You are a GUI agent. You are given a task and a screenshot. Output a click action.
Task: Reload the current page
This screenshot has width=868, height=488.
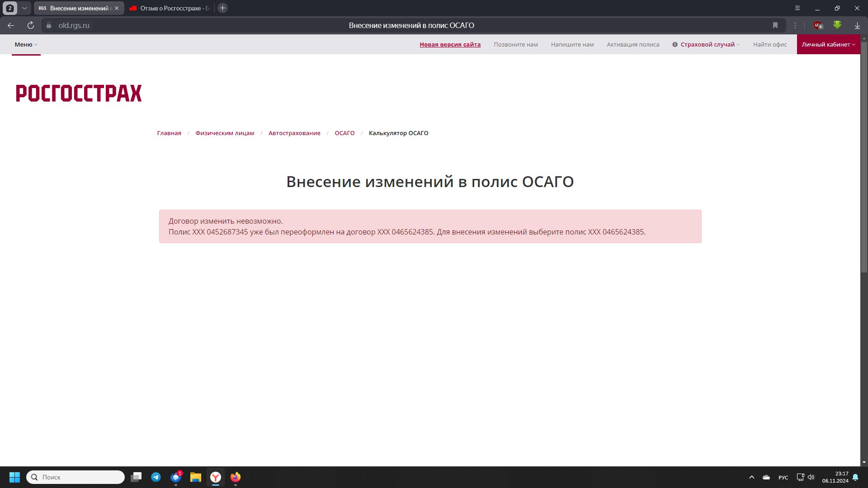tap(30, 26)
